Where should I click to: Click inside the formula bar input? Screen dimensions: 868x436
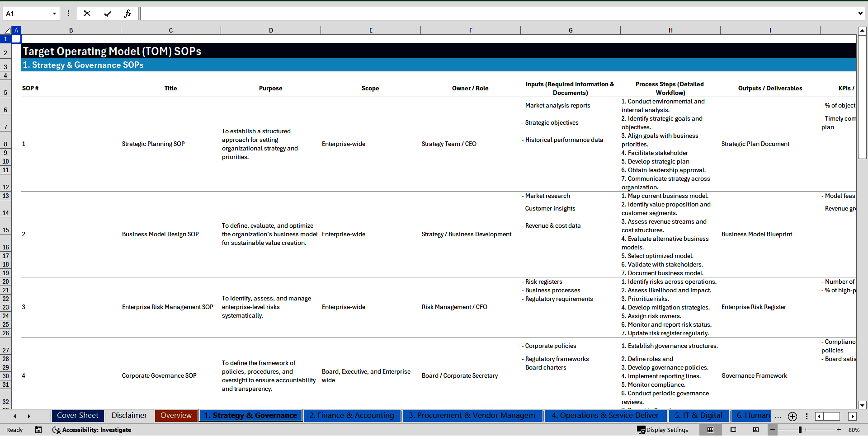click(497, 14)
